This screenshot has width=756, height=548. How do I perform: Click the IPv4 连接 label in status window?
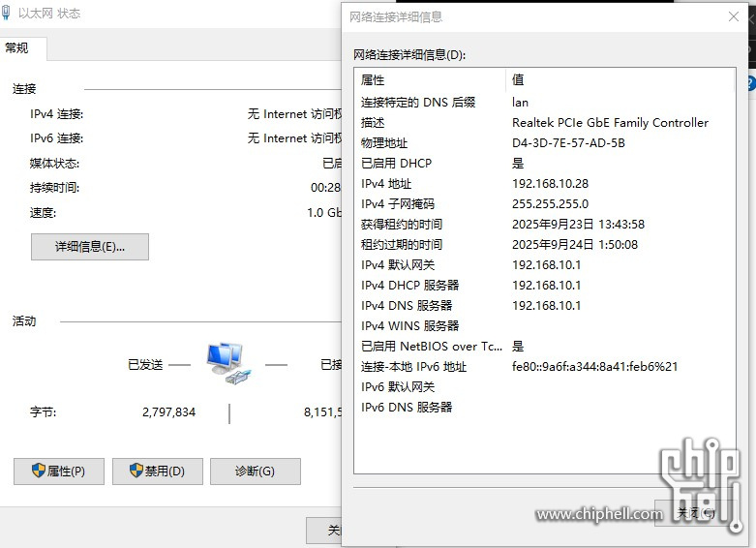tap(56, 114)
